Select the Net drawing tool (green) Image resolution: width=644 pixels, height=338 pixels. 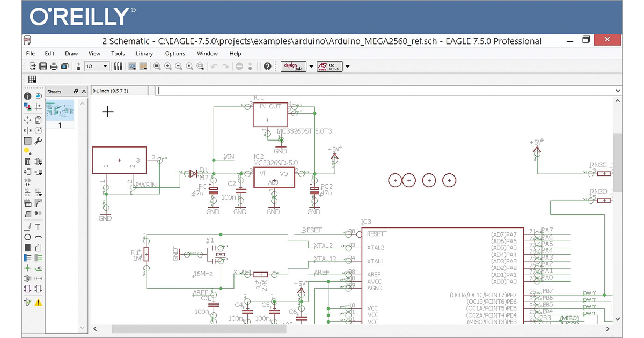[x=38, y=258]
